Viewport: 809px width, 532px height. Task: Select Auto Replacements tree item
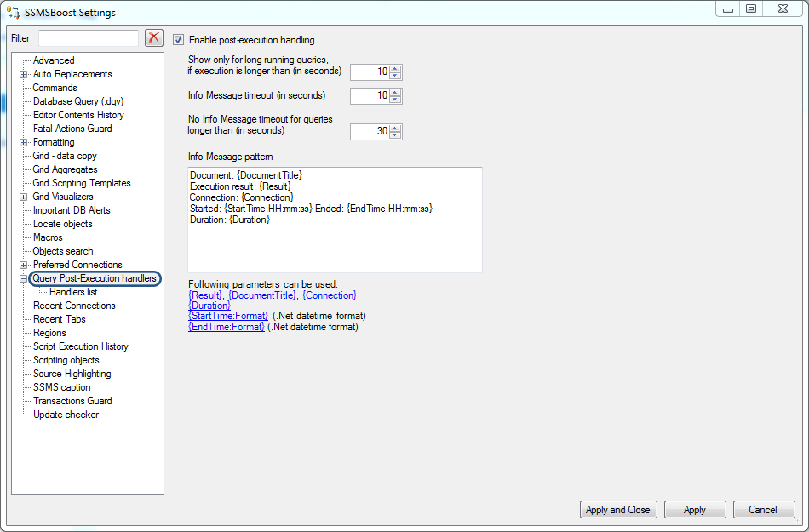point(72,74)
